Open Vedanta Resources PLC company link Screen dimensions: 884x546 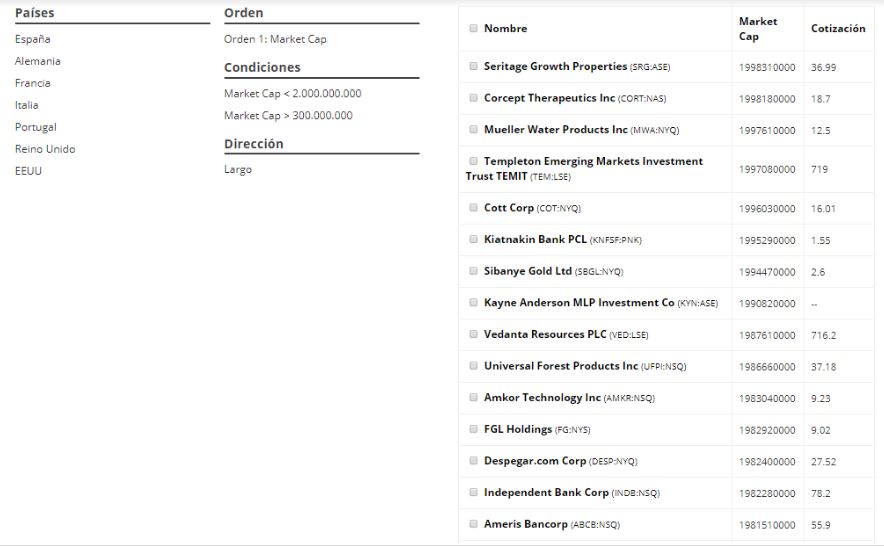545,335
